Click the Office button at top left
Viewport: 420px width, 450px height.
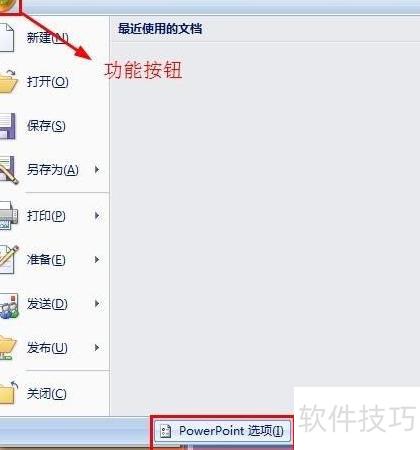click(x=9, y=6)
